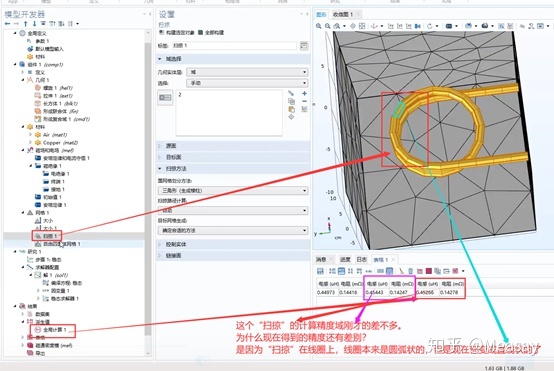Click the YZ view icon in Graphics toolbar
Screen dimensions: 554x371
[400, 26]
